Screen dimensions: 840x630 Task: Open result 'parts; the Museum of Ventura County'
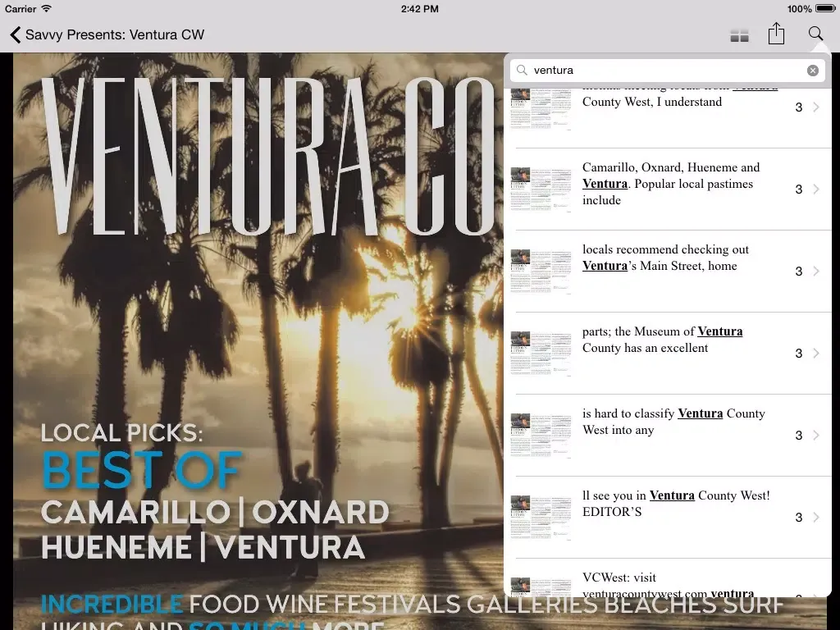pyautogui.click(x=668, y=353)
